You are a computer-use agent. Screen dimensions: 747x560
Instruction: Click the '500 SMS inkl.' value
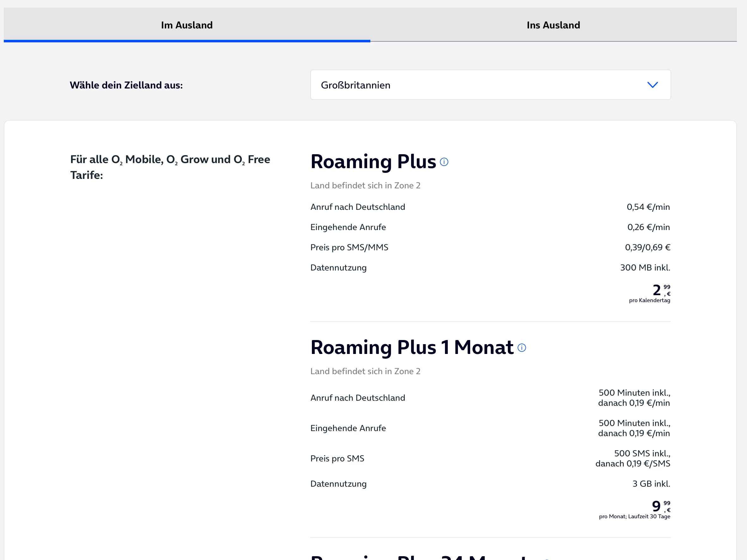point(641,453)
